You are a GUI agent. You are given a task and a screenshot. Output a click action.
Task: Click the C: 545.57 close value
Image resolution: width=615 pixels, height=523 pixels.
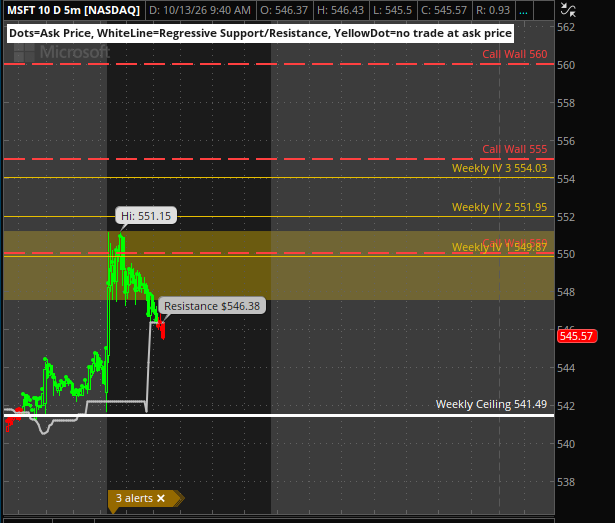click(444, 10)
